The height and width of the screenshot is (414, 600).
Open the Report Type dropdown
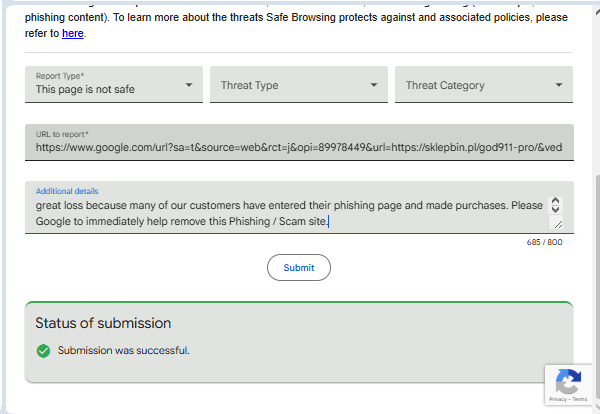pos(114,85)
